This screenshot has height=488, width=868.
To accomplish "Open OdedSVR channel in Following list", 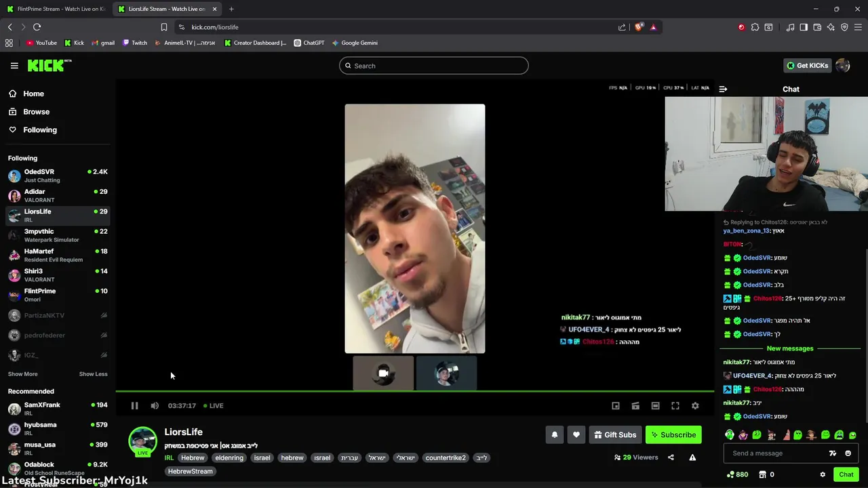I will click(58, 176).
